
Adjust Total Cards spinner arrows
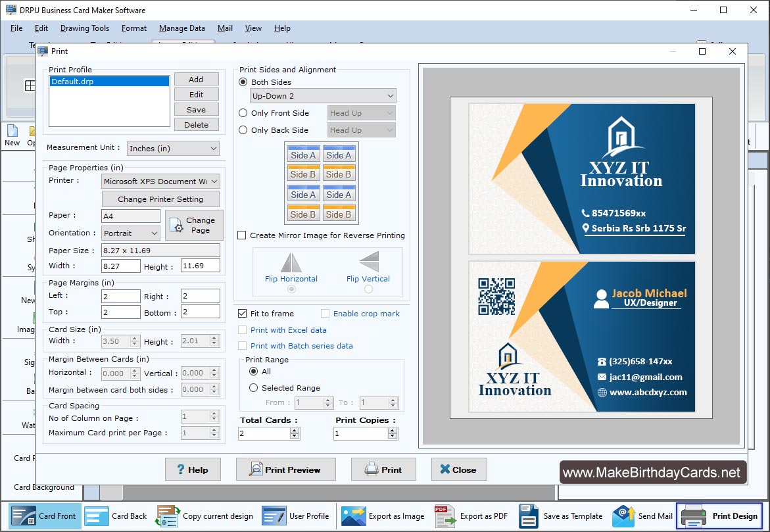294,433
